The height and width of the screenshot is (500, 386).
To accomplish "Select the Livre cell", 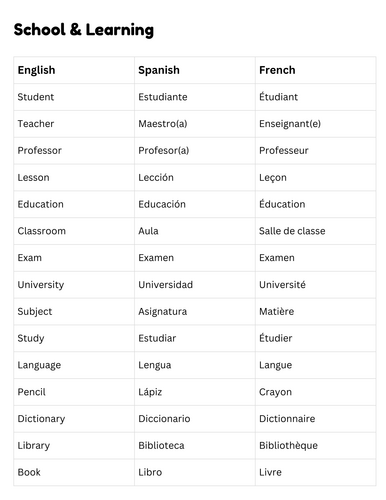I will pos(315,472).
